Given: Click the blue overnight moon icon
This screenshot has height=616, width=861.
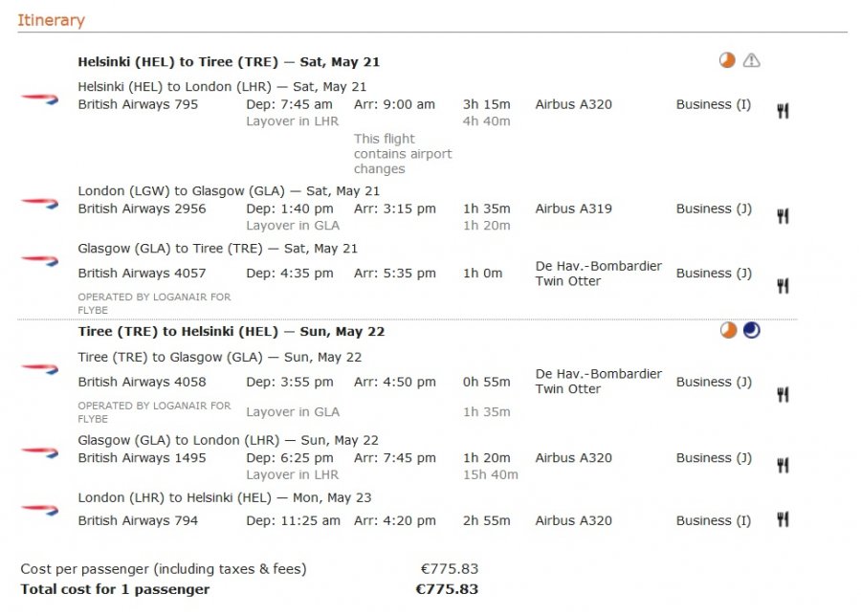Looking at the screenshot, I should (752, 331).
